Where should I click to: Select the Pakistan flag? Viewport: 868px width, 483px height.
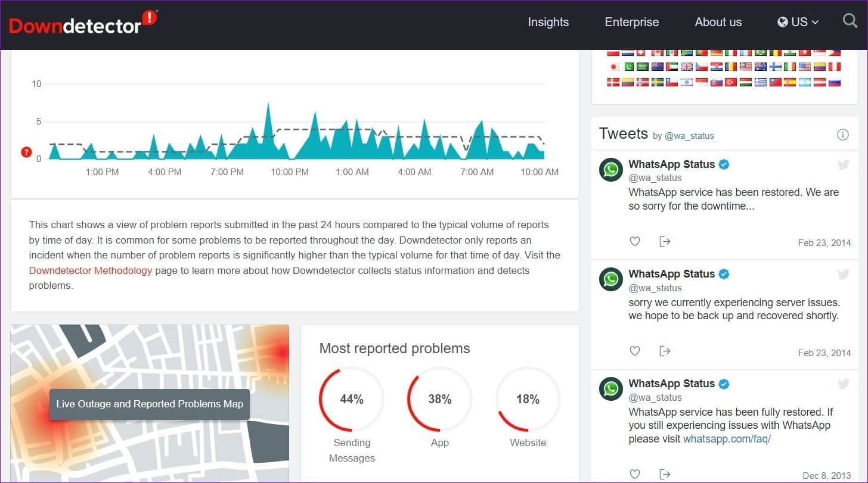coord(629,67)
